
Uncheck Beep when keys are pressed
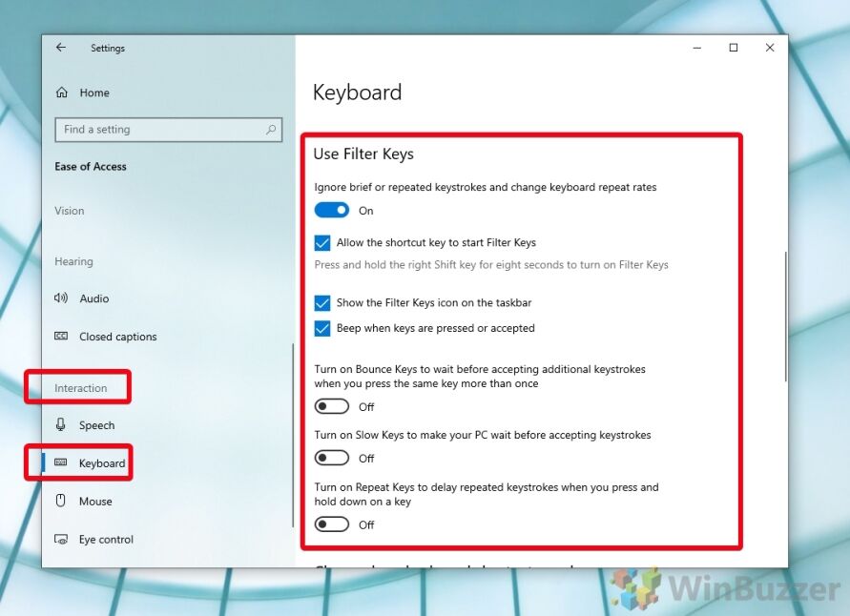pos(322,328)
